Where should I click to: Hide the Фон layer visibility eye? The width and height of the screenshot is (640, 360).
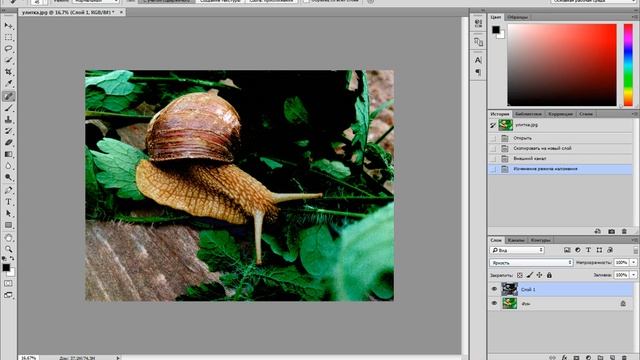(x=494, y=303)
